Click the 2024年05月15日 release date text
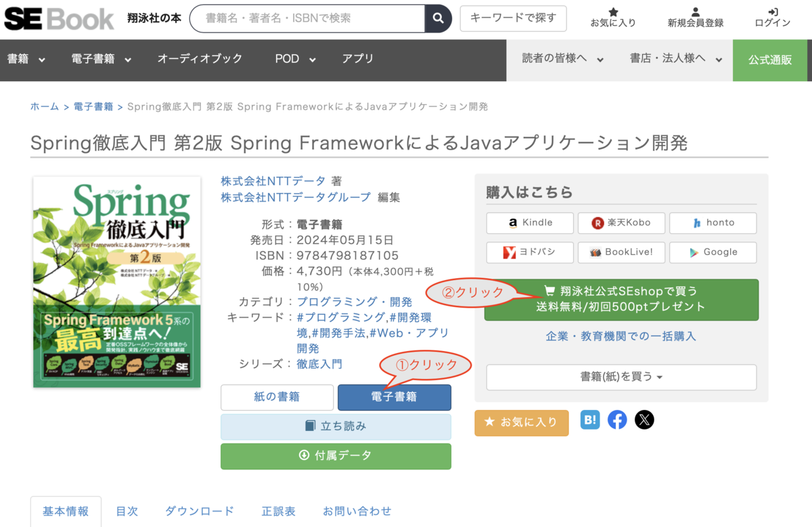This screenshot has width=812, height=527. (x=345, y=240)
